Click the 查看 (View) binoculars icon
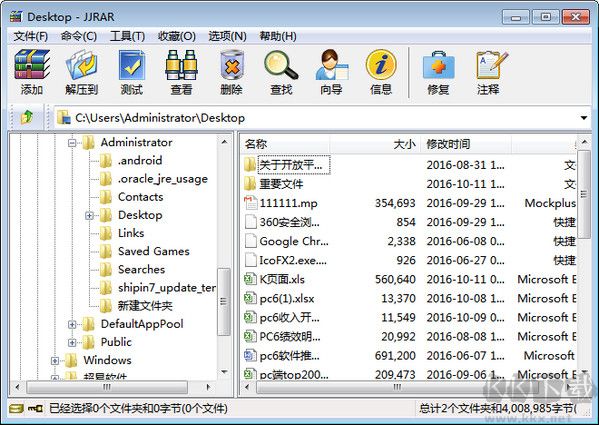The height and width of the screenshot is (425, 599). (181, 64)
